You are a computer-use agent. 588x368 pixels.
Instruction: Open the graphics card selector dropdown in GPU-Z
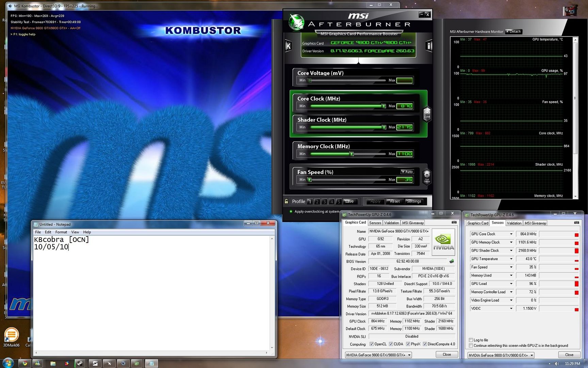pyautogui.click(x=410, y=355)
